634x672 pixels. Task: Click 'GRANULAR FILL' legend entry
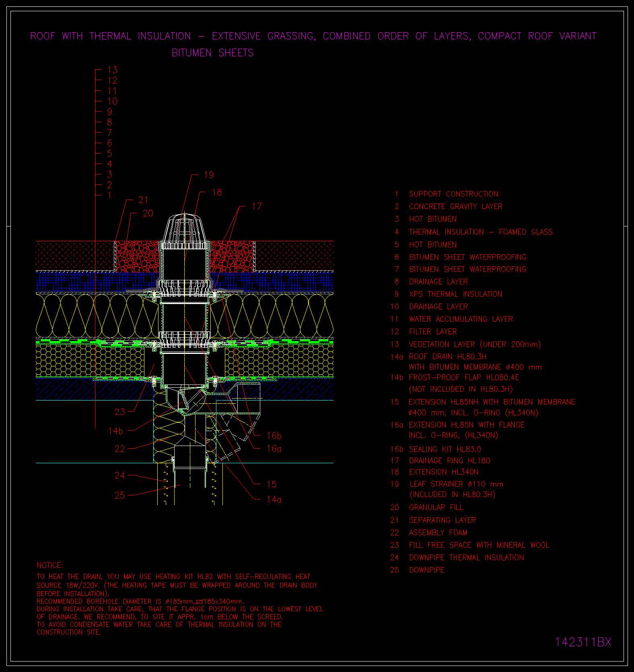(x=436, y=508)
